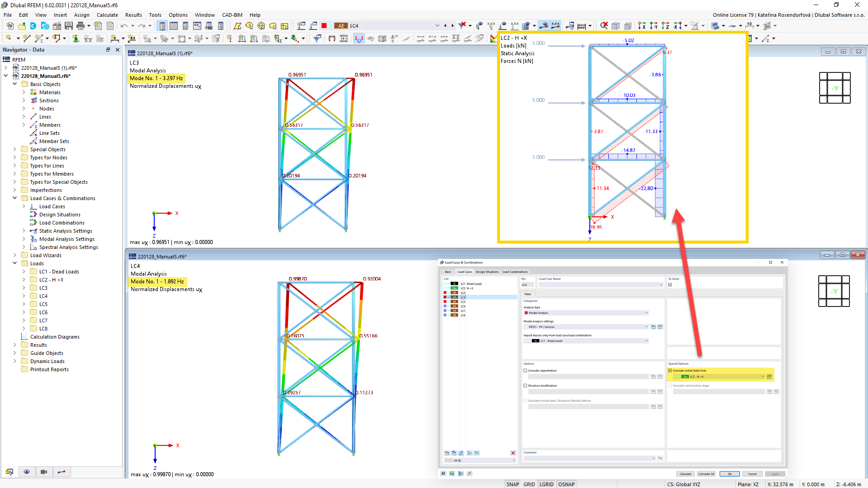This screenshot has width=868, height=488.
Task: Click the -Y view cube in lower window
Action: pos(834,291)
